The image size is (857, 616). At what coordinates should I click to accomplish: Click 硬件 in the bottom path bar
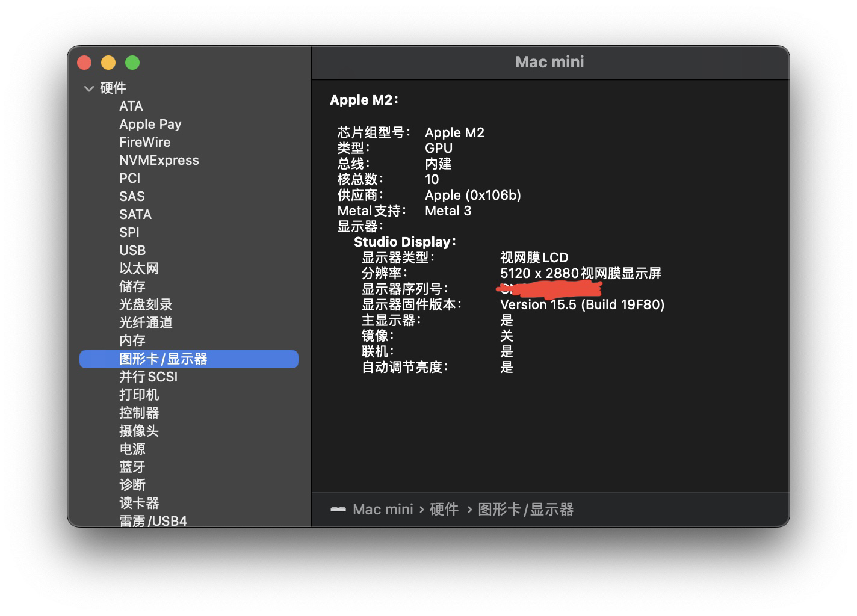pos(444,510)
